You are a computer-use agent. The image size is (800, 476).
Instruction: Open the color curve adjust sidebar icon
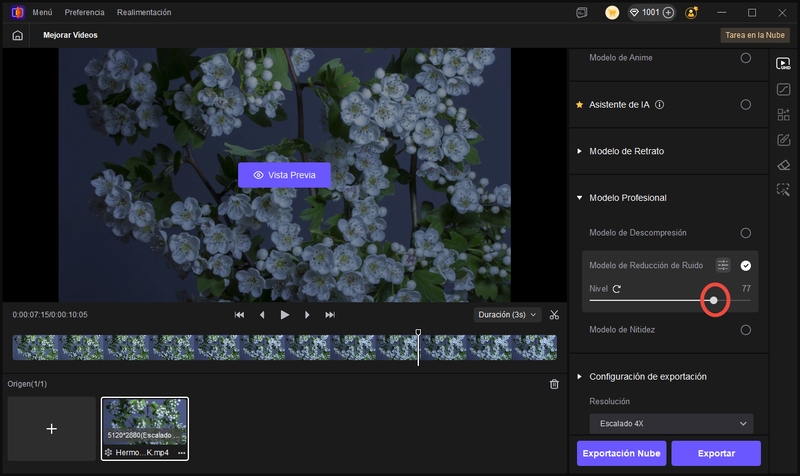(x=783, y=89)
